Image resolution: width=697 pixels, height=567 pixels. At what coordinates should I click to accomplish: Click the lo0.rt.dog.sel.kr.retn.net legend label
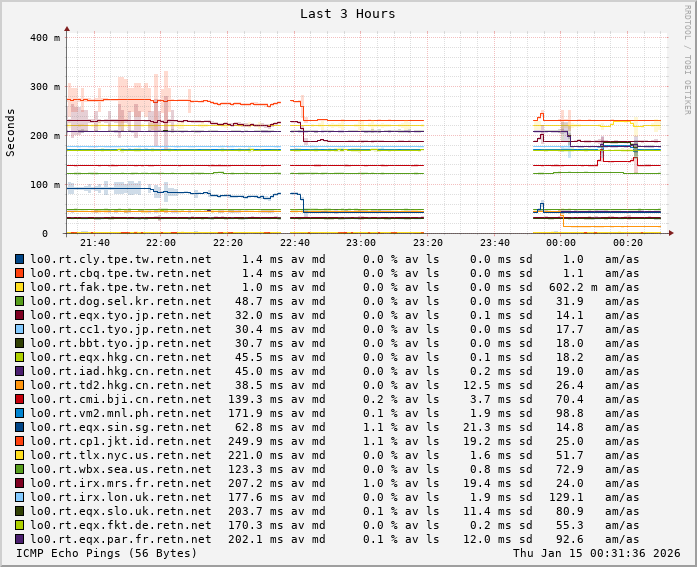[120, 301]
